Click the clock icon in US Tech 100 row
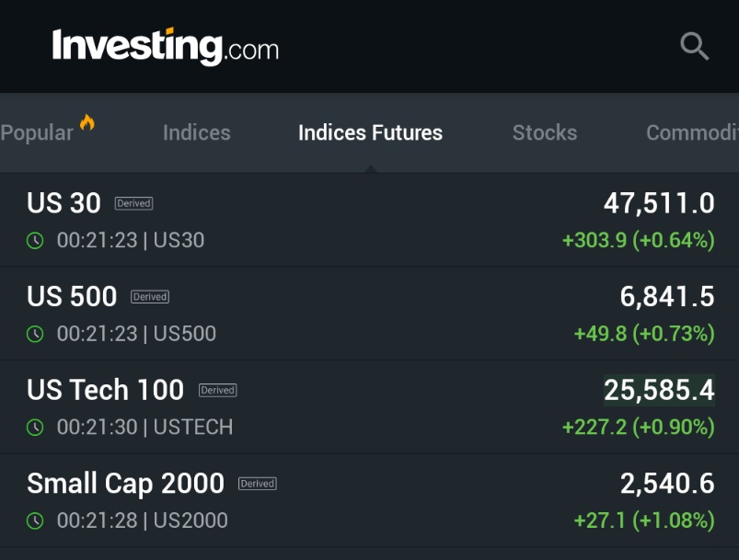The height and width of the screenshot is (560, 739). click(35, 428)
